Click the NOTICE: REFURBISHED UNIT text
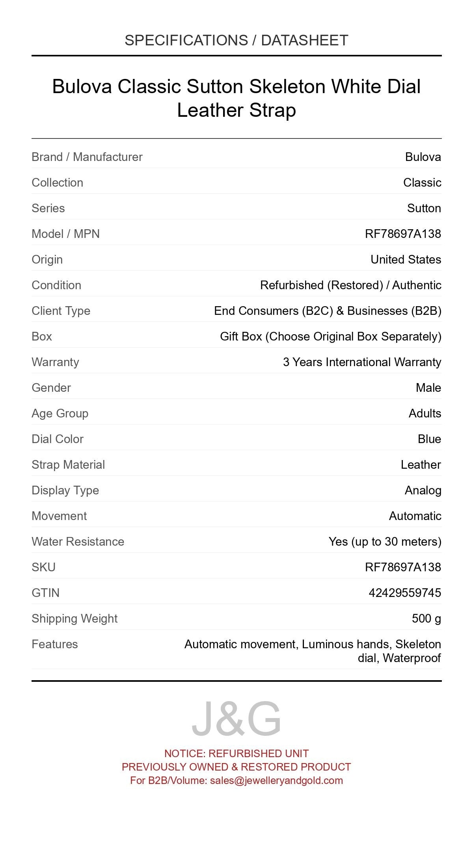This screenshot has height=868, width=473. [236, 754]
